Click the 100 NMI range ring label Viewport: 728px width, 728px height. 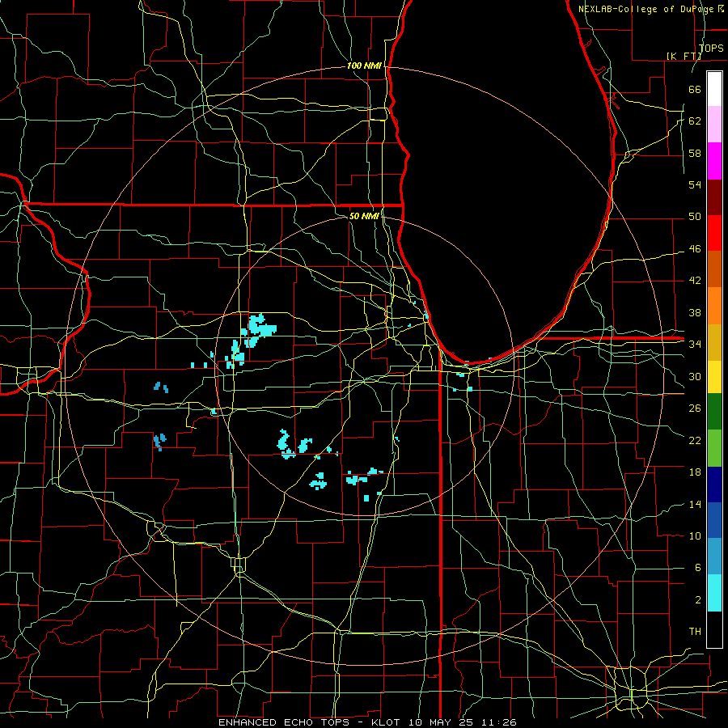364,66
